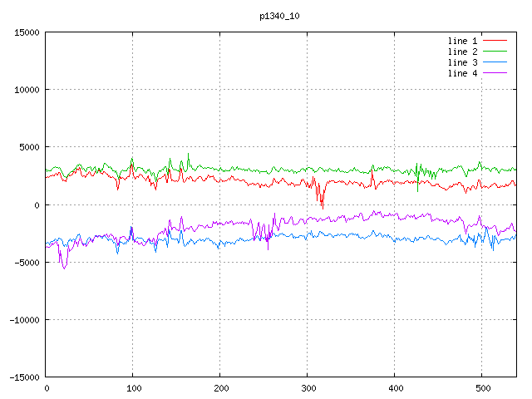532x399 pixels.
Task: Click the -5000 y-axis tick label
Action: pyautogui.click(x=27, y=262)
